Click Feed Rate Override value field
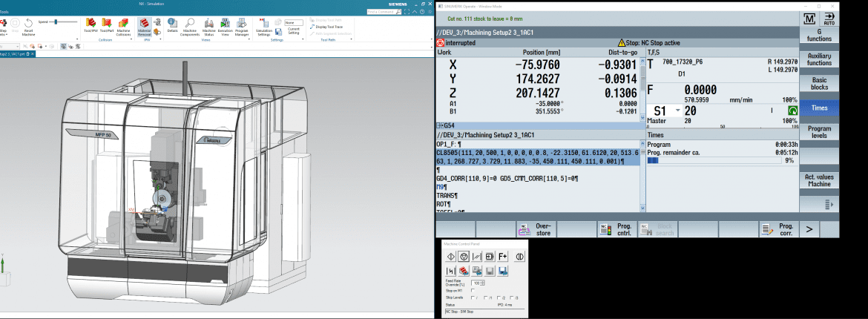This screenshot has width=868, height=319. (476, 283)
